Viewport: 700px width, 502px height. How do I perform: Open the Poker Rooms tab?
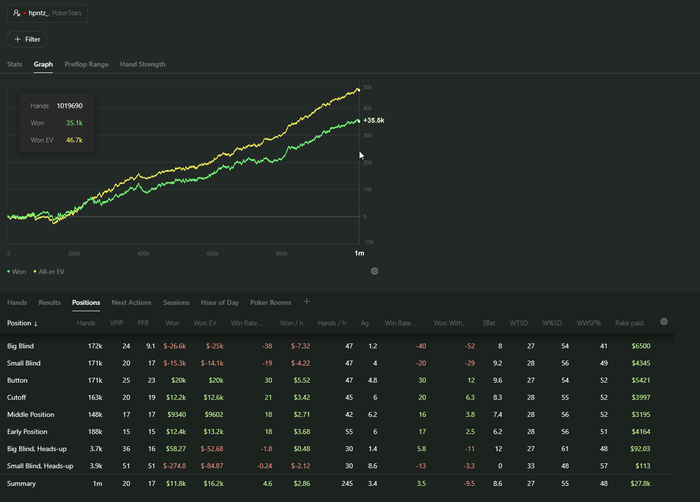[x=270, y=301]
